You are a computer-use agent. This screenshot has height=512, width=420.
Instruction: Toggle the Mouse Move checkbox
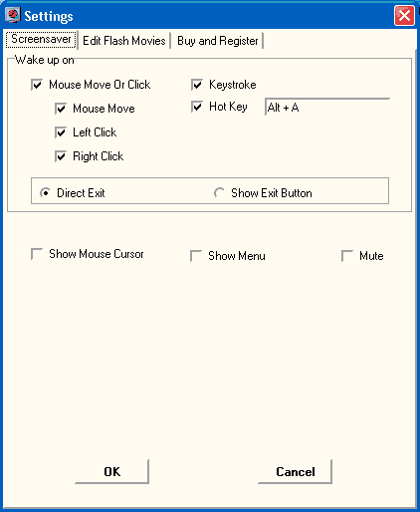[61, 109]
